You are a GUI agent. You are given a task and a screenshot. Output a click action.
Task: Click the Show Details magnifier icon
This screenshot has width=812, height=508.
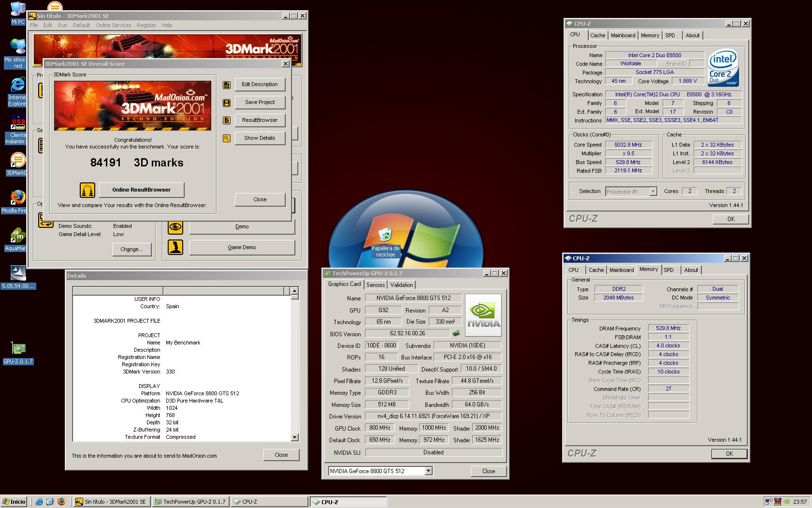(x=226, y=138)
